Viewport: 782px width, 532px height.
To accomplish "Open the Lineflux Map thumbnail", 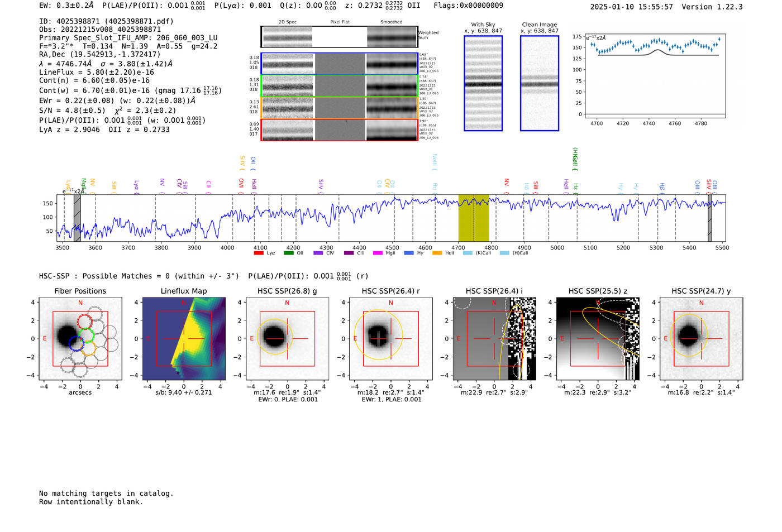I will point(184,339).
